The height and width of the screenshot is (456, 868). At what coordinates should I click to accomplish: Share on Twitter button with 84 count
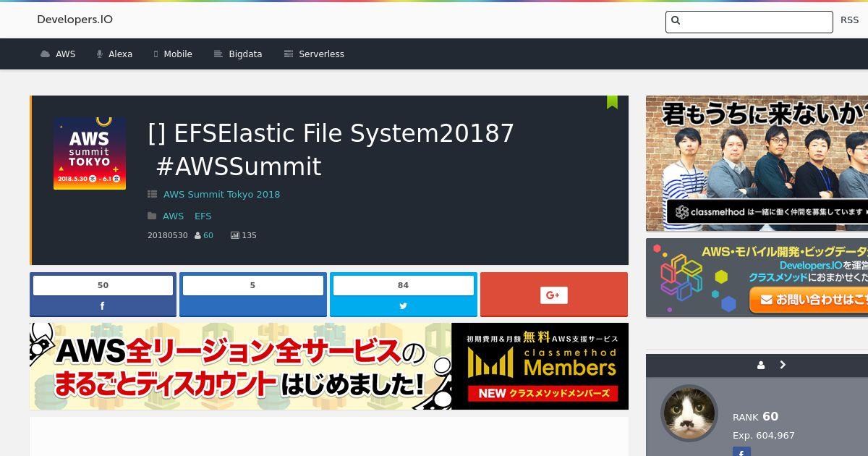click(x=403, y=295)
